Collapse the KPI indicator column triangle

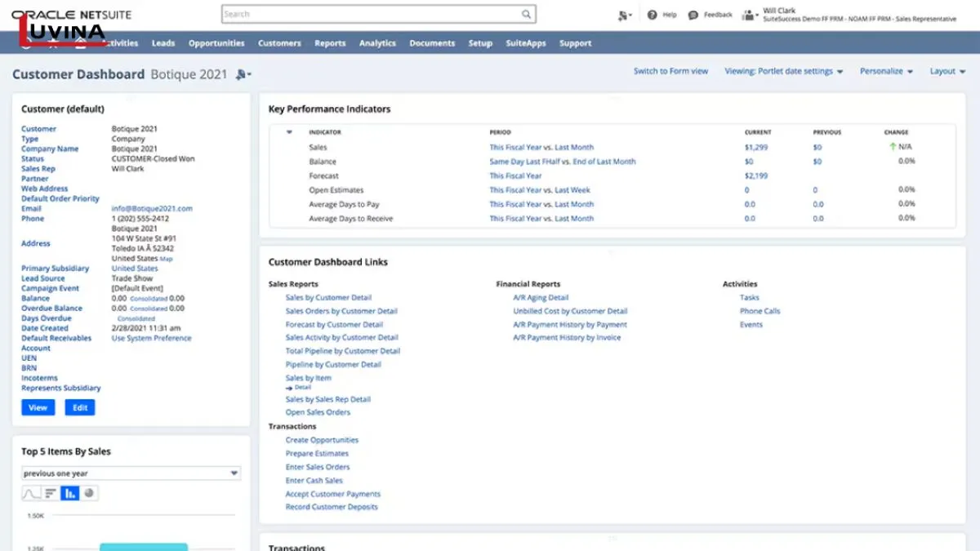(x=289, y=132)
